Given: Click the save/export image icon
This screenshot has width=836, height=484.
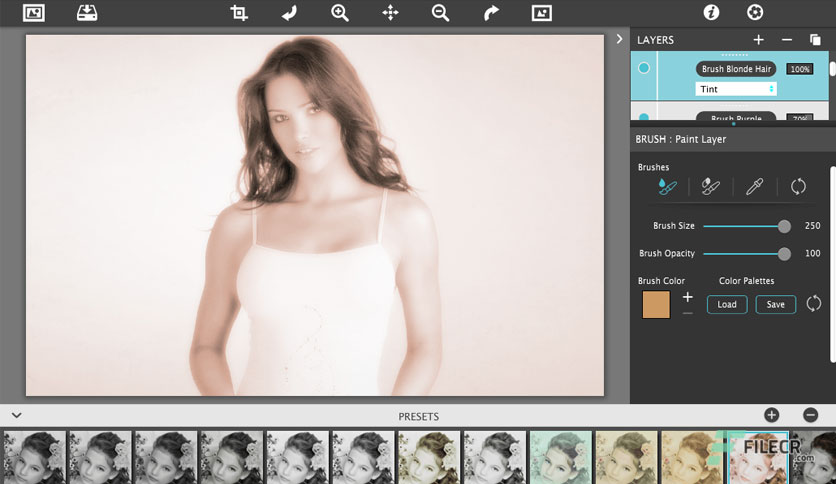Looking at the screenshot, I should coord(87,13).
